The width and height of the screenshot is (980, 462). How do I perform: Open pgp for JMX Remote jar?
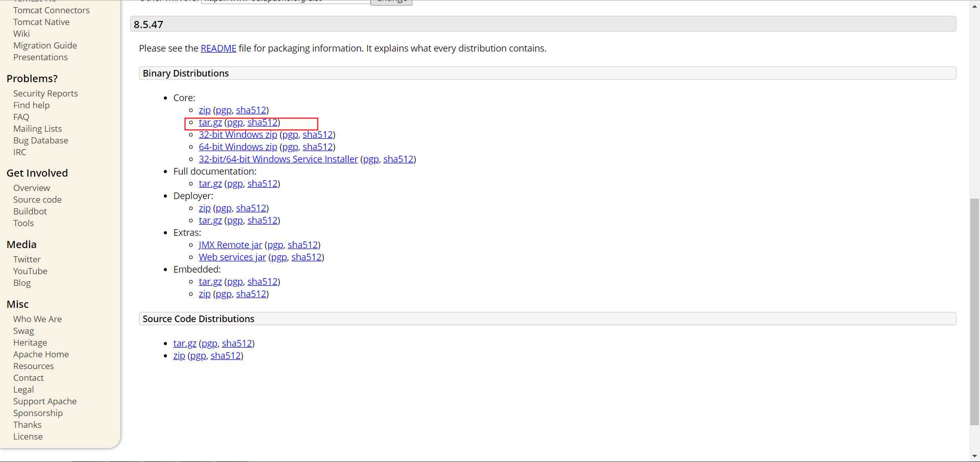click(275, 245)
